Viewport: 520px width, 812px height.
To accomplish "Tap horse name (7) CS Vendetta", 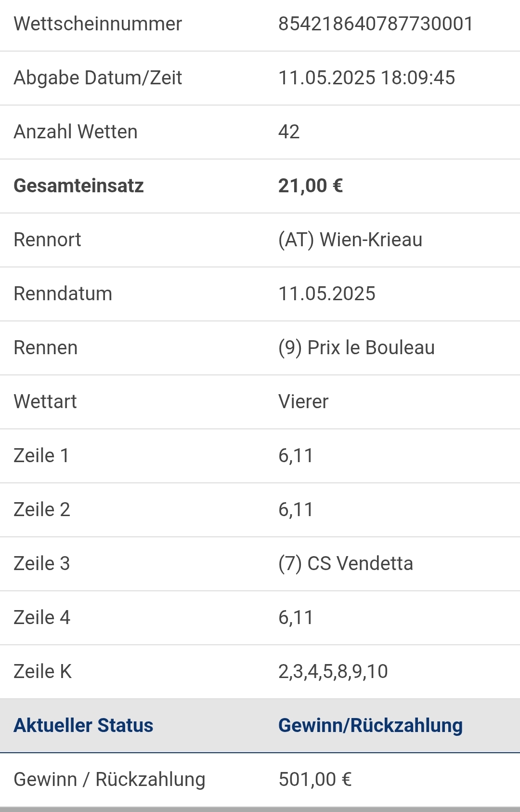I will coord(346,563).
